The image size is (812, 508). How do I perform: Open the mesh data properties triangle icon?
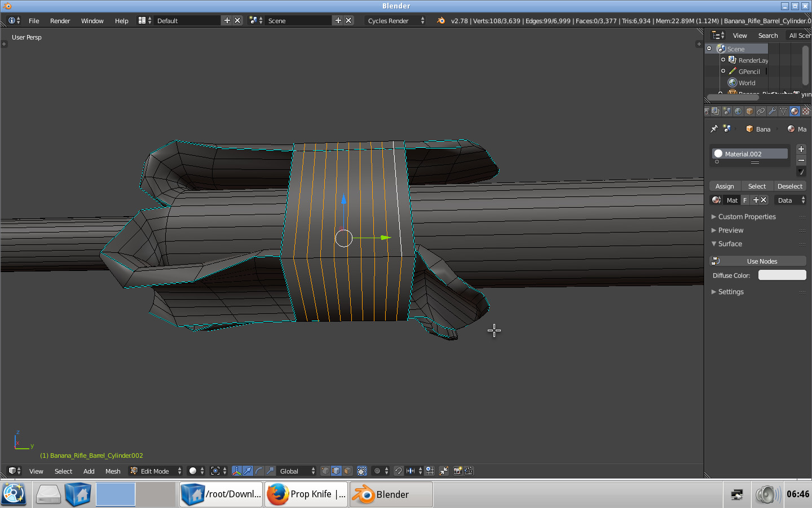pyautogui.click(x=783, y=111)
